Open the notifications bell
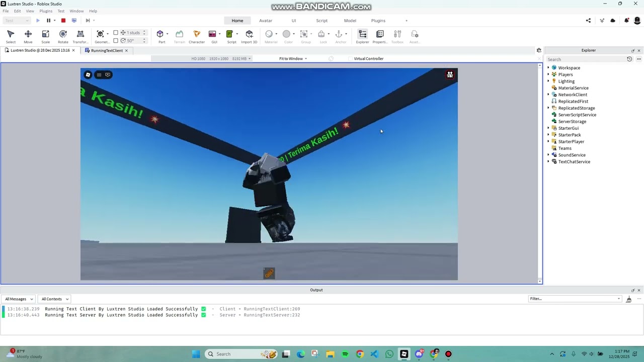This screenshot has width=644, height=362. [x=626, y=21]
